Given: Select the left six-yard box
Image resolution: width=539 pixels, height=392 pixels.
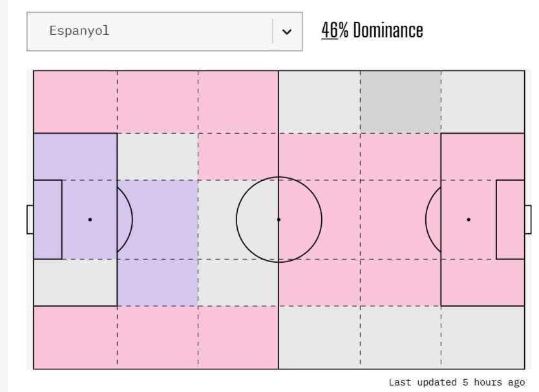Looking at the screenshot, I should pyautogui.click(x=48, y=220).
